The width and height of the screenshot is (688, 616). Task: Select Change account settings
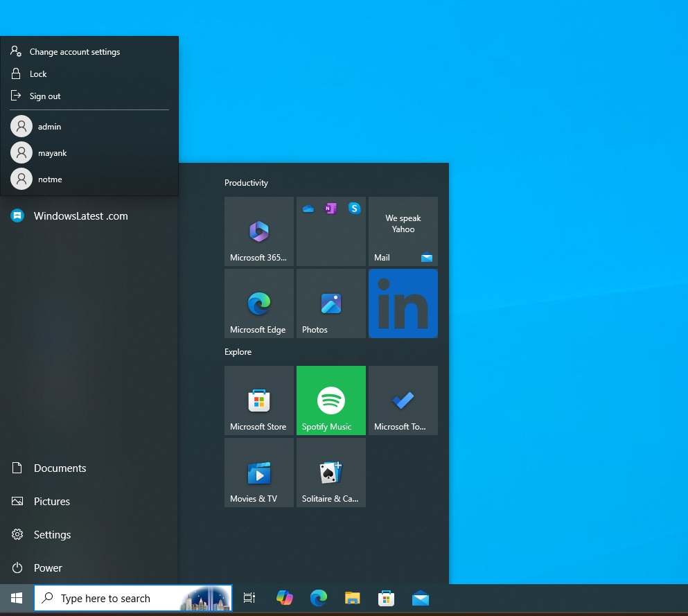pos(74,52)
